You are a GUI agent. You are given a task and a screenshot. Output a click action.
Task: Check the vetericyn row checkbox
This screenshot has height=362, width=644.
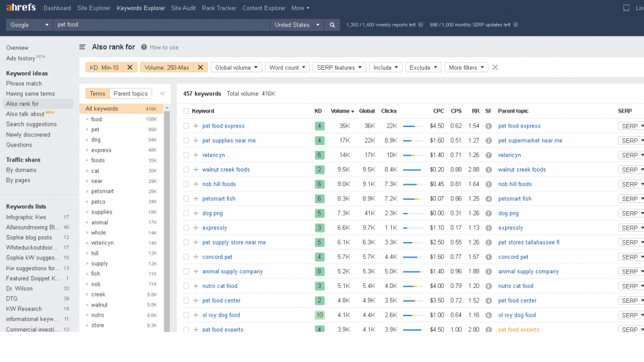click(x=186, y=155)
